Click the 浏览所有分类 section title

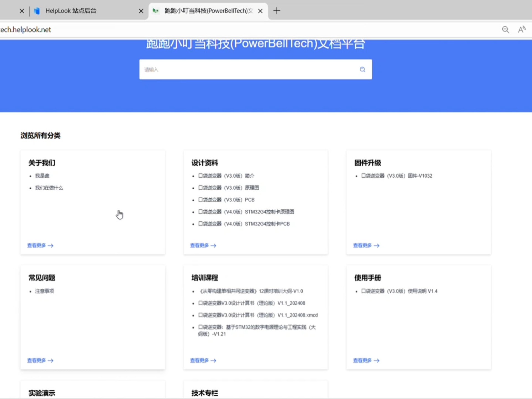40,135
